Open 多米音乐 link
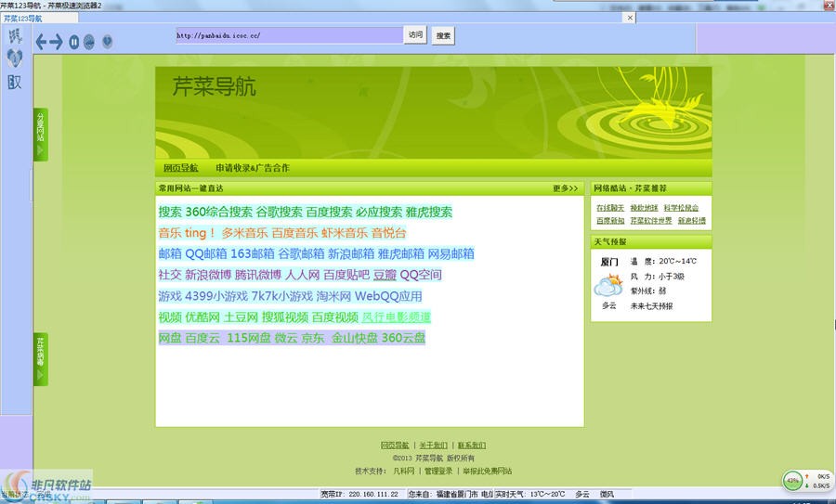Screen dimensions: 836x504 pyautogui.click(x=244, y=233)
